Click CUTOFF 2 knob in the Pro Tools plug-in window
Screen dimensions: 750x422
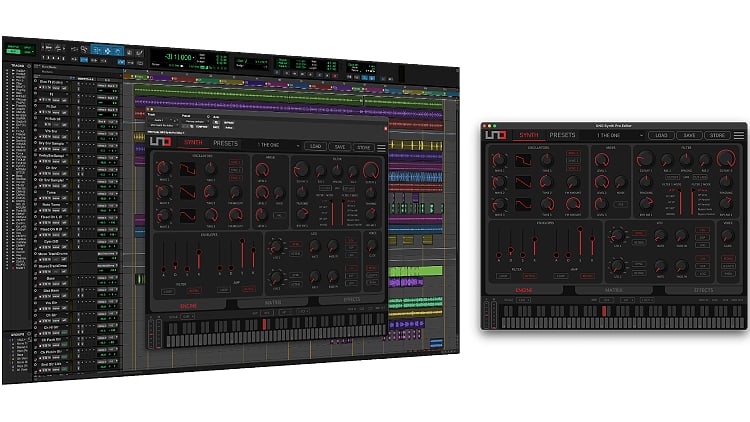[x=371, y=170]
